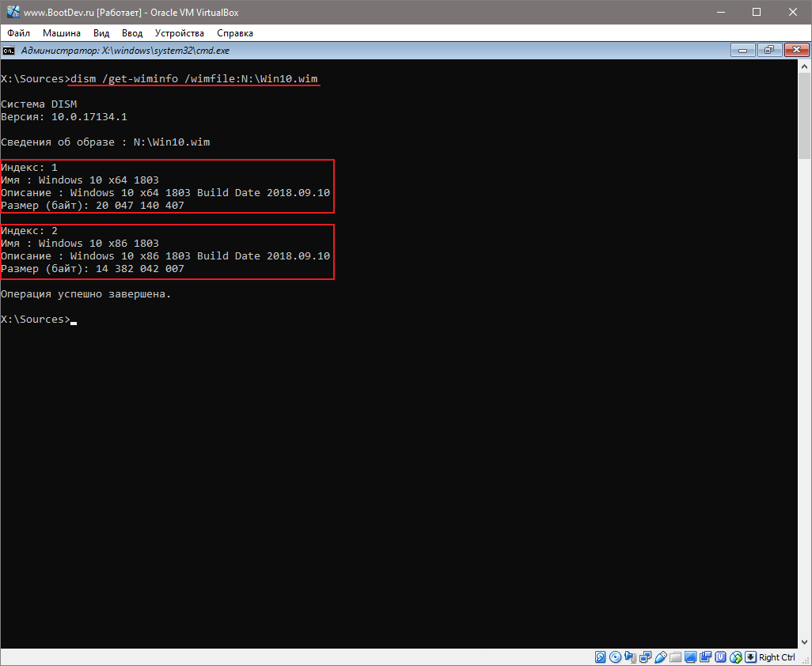Open the hard disk activity indicator

click(x=600, y=657)
